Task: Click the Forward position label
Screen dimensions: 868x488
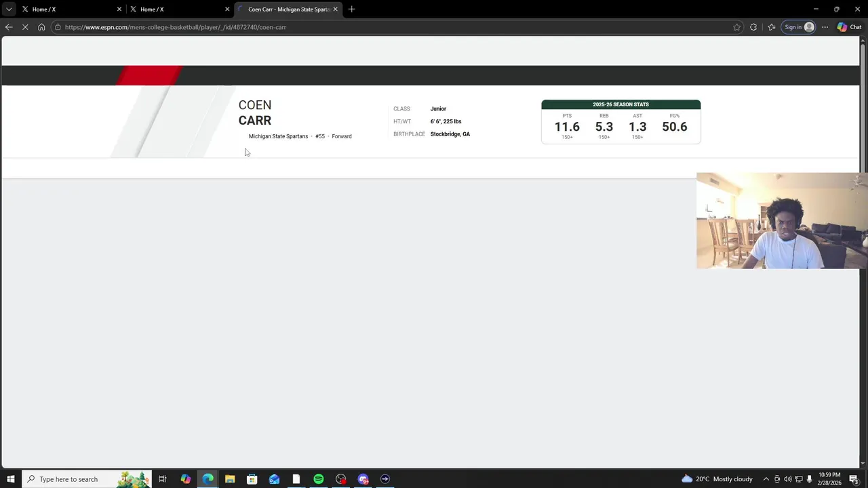Action: pyautogui.click(x=342, y=136)
